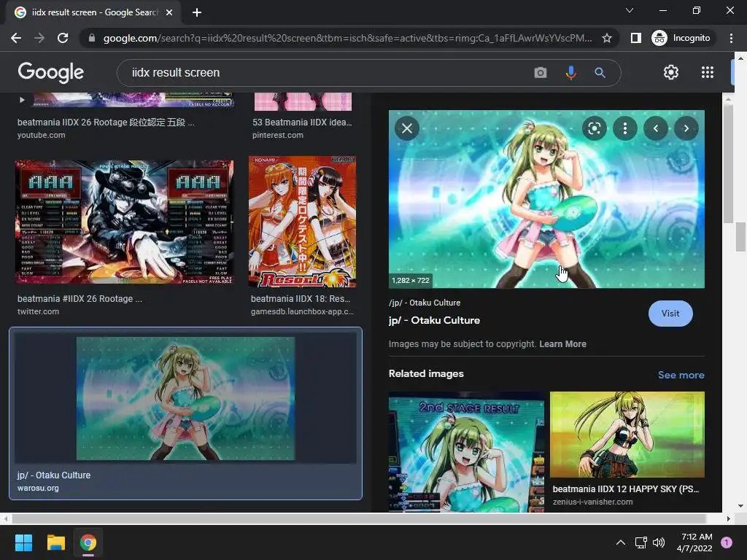Viewport: 747px width, 560px height.
Task: Click the Chrome taskbar icon
Action: click(88, 542)
